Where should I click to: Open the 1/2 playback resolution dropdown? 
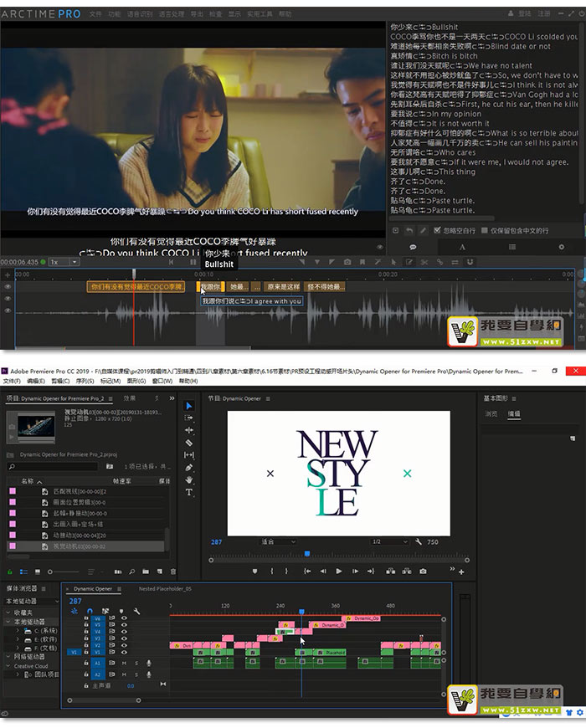point(389,542)
